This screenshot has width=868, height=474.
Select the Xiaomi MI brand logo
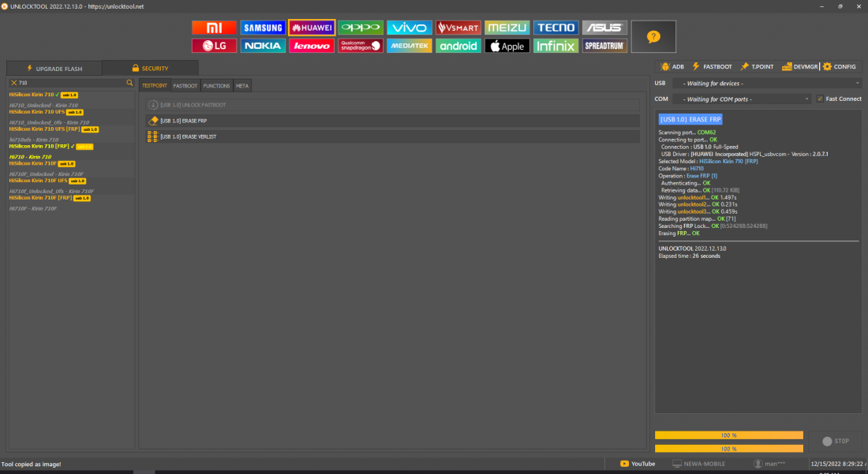(x=214, y=28)
